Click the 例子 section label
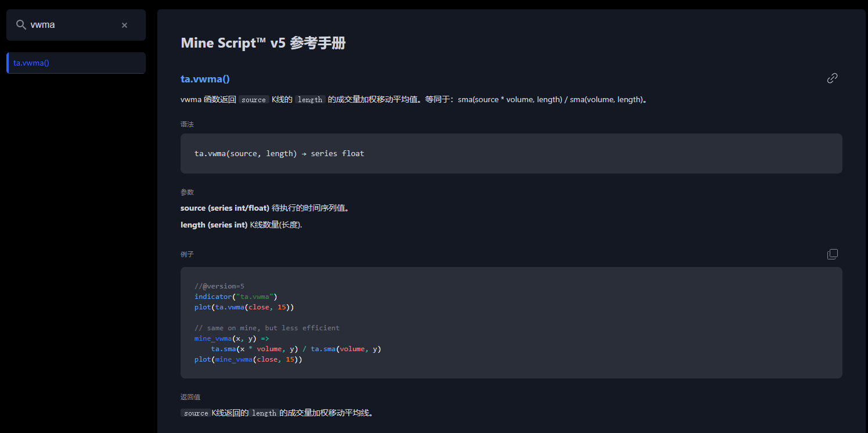This screenshot has width=868, height=433. tap(187, 254)
